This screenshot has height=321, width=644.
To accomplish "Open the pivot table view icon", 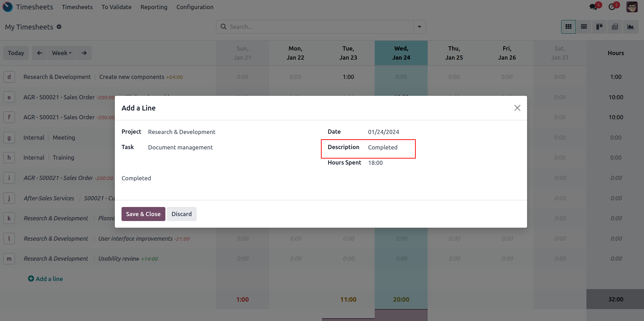I will pos(615,27).
